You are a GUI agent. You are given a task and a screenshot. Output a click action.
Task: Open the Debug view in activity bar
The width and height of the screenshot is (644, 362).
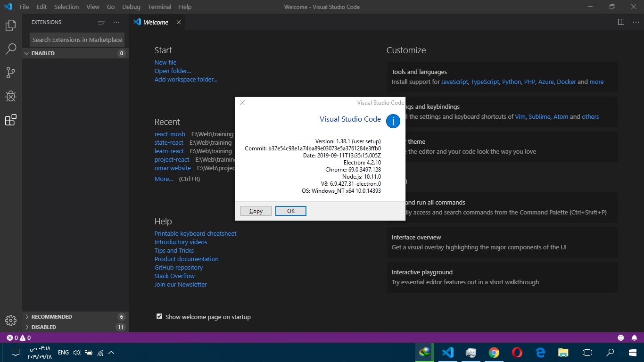[x=11, y=96]
